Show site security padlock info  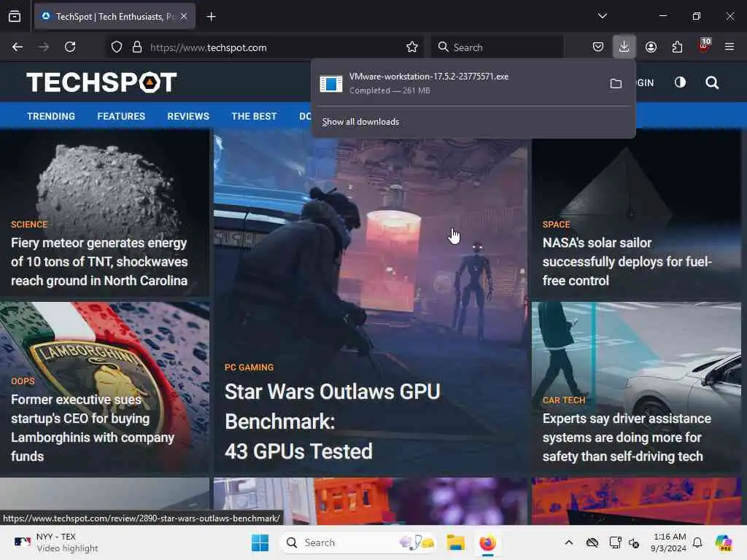pyautogui.click(x=137, y=47)
